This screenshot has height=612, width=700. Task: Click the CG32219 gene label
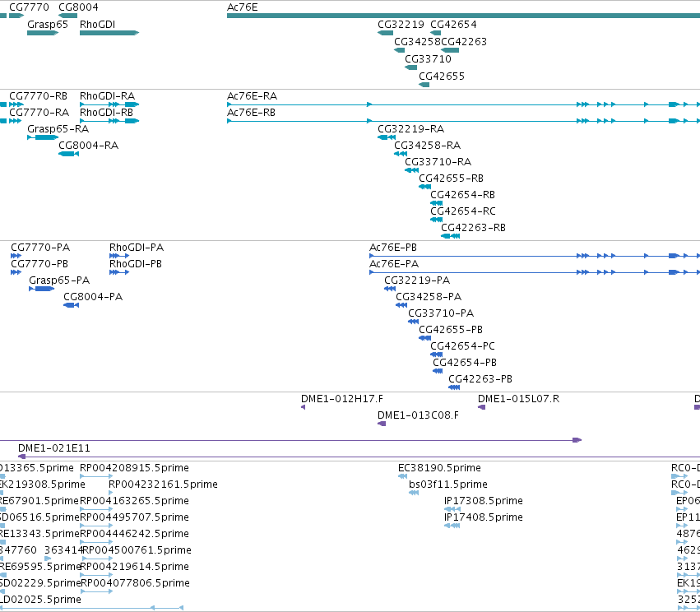coord(401,25)
